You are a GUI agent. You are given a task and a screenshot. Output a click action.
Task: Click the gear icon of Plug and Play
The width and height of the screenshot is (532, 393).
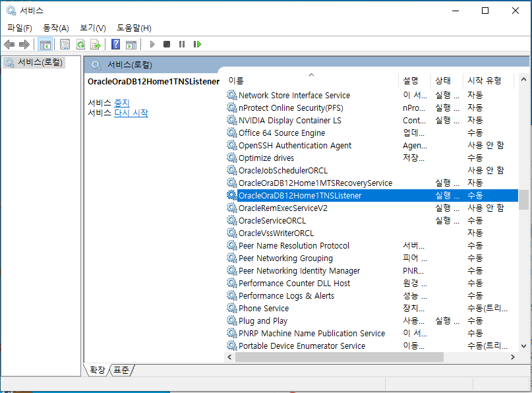click(232, 320)
